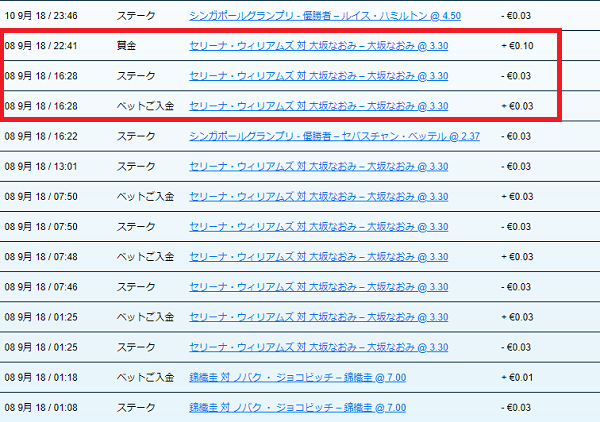600x422 pixels.
Task: Open the 大坂なおみ link in the 07:50 ステーク row
Action: click(x=319, y=226)
